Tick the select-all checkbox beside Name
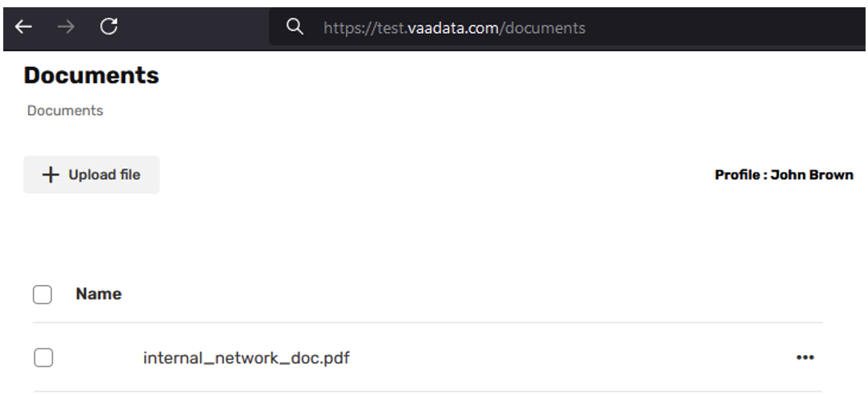This screenshot has width=868, height=395. 42,294
